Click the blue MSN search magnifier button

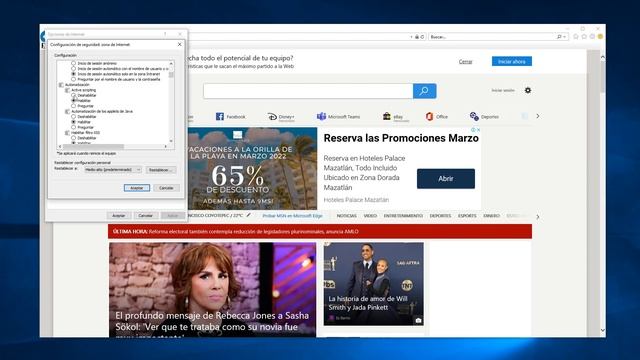424,91
